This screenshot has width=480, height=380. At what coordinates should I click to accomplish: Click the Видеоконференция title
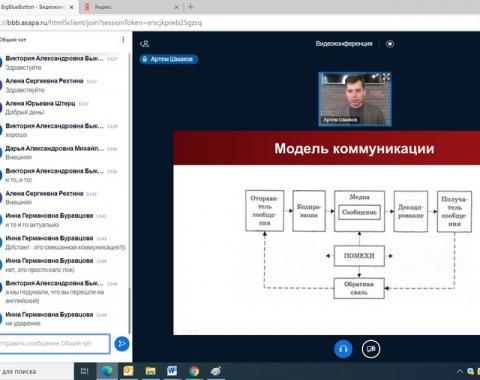tap(344, 44)
